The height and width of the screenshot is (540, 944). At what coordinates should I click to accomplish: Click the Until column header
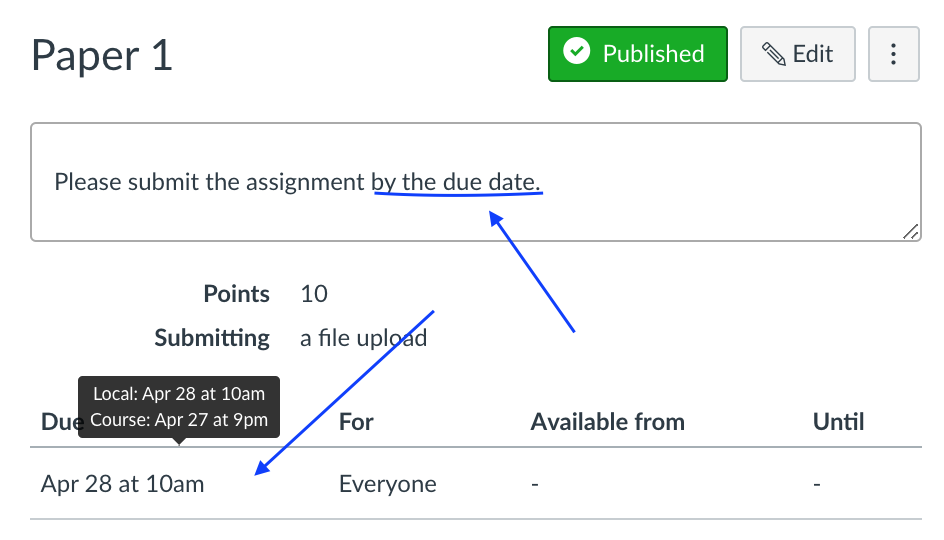tap(838, 422)
